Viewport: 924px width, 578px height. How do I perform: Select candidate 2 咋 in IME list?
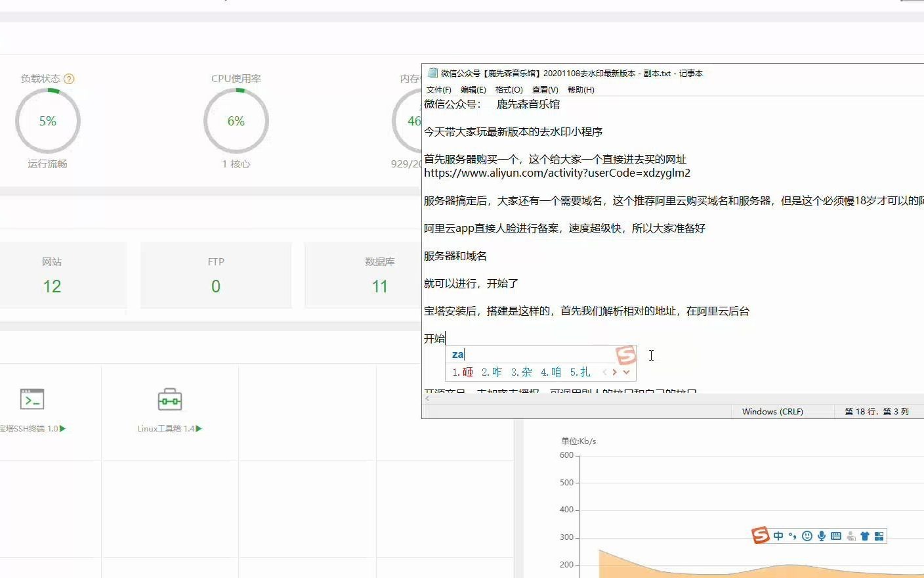492,372
